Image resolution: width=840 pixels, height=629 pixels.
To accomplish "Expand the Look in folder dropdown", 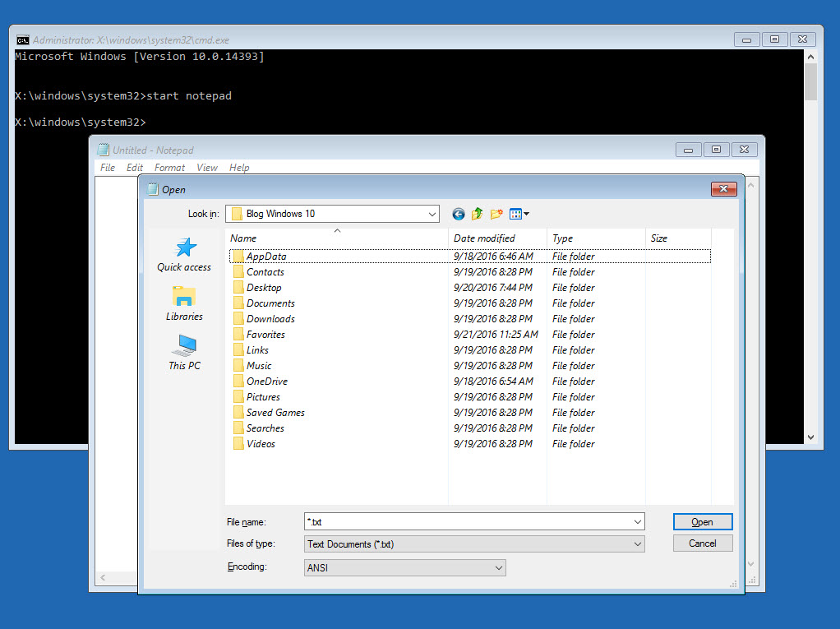I will [x=432, y=215].
